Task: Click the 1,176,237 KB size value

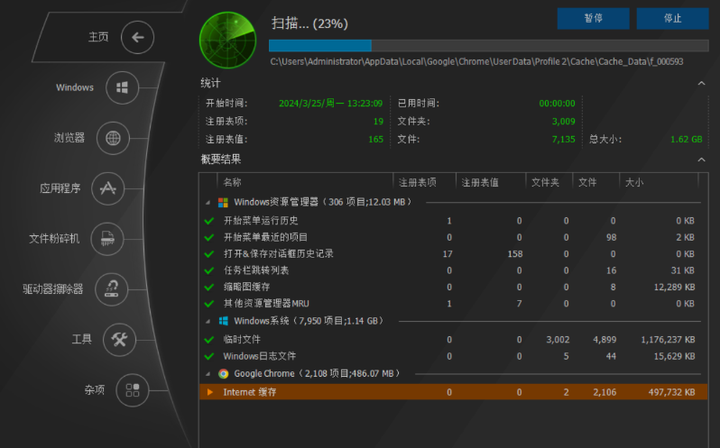Action: click(x=668, y=340)
